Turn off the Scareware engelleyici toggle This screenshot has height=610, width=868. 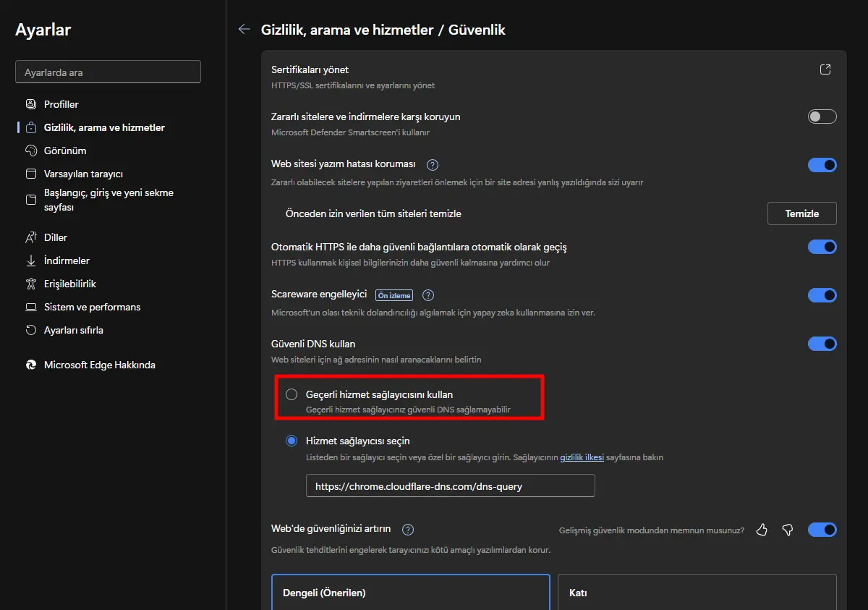coord(822,295)
